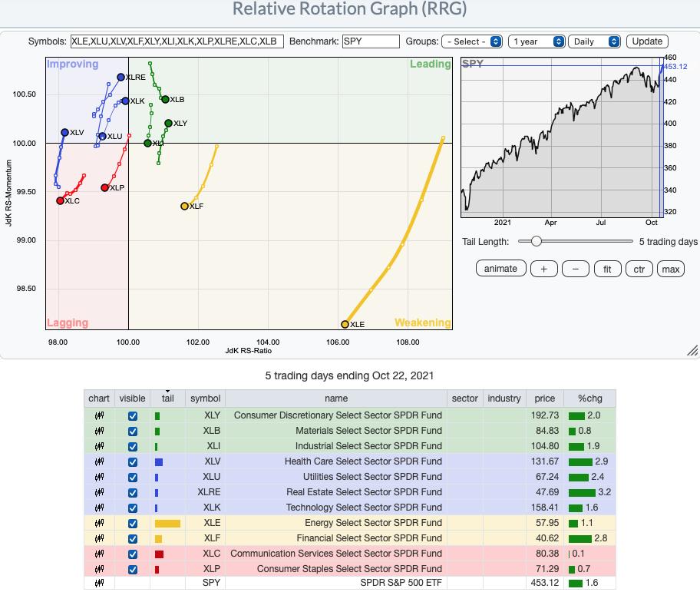This screenshot has height=592, width=700.
Task: Open the chart icon for XLU row
Action: [x=99, y=477]
